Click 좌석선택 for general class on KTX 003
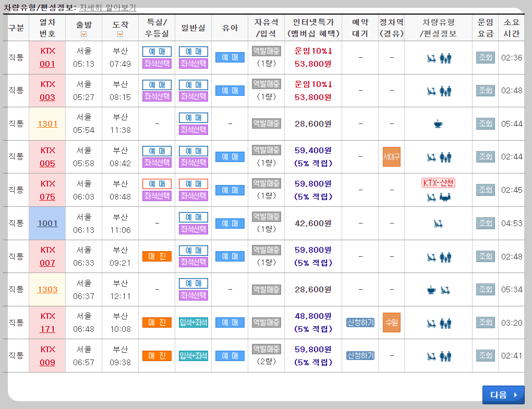The width and height of the screenshot is (532, 409). pos(193,97)
